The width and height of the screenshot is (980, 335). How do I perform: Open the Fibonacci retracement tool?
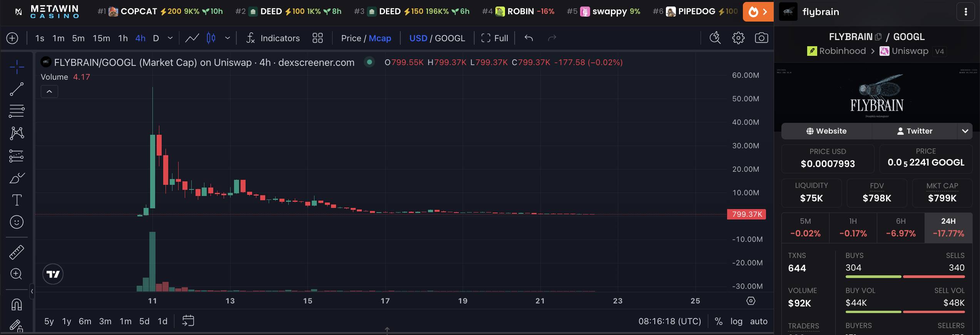[17, 111]
